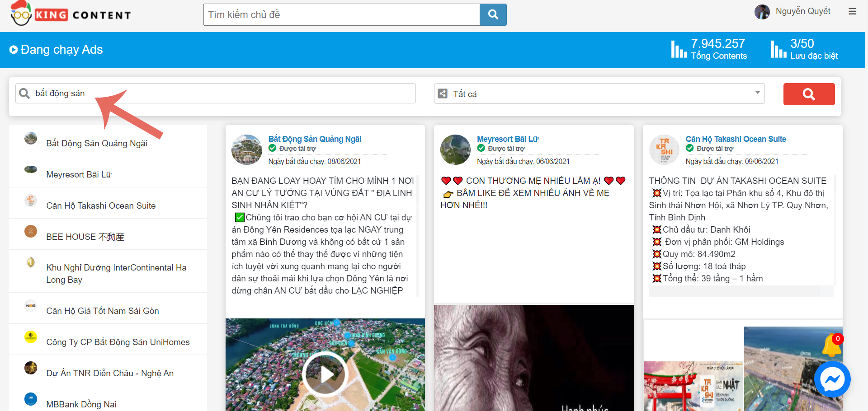Click card avatar of Bất Động Sản Quảng Ngãi
The height and width of the screenshot is (411, 868).
247,149
